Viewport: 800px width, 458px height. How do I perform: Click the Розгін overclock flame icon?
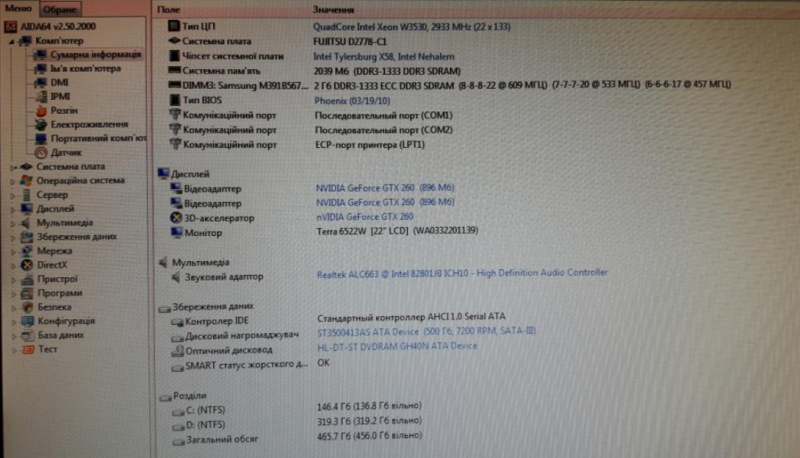pos(41,111)
